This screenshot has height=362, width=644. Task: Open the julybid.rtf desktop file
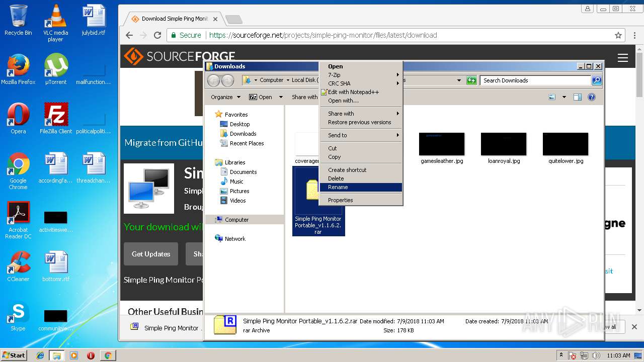(x=94, y=20)
